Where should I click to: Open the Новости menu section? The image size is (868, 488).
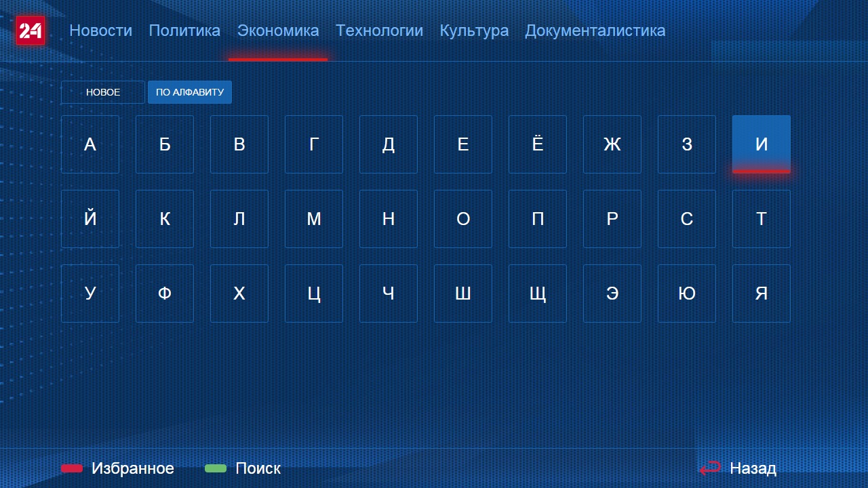100,30
